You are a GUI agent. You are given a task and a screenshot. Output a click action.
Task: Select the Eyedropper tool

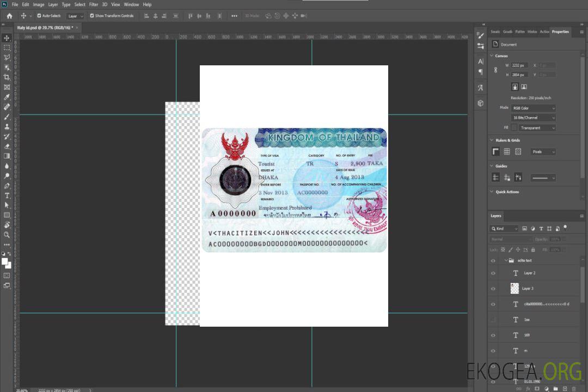click(7, 97)
